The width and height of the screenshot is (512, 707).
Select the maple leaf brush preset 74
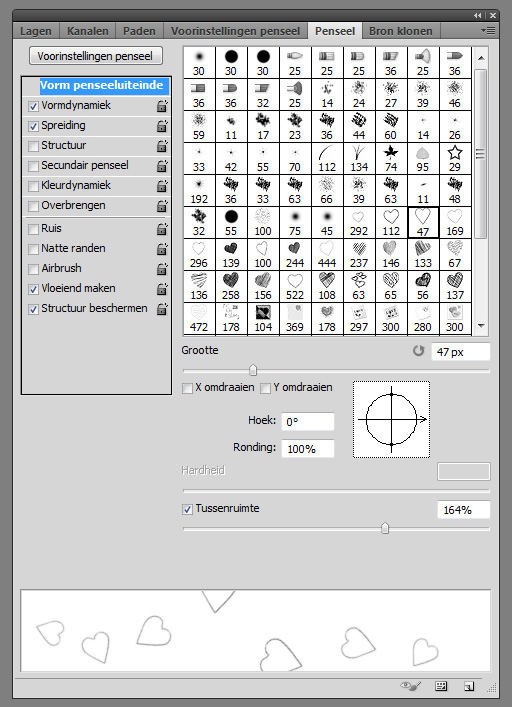click(x=391, y=159)
